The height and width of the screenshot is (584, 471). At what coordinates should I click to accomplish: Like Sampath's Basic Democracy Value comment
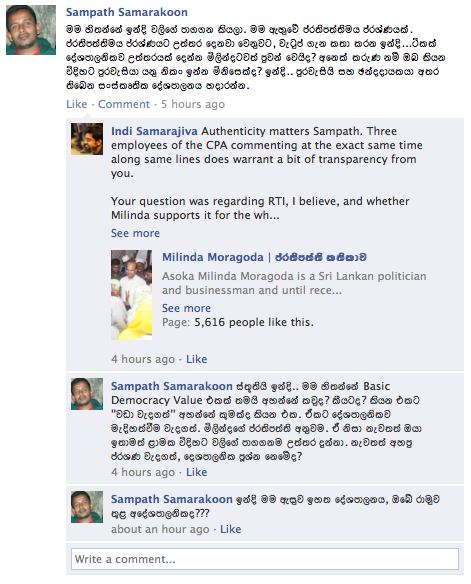[197, 472]
